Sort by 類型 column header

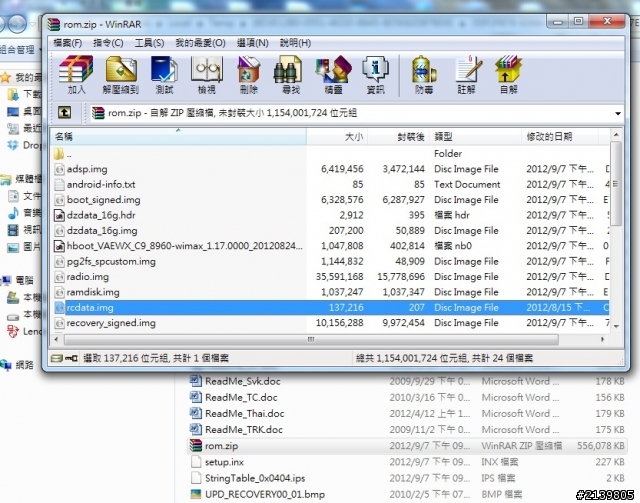(475, 136)
